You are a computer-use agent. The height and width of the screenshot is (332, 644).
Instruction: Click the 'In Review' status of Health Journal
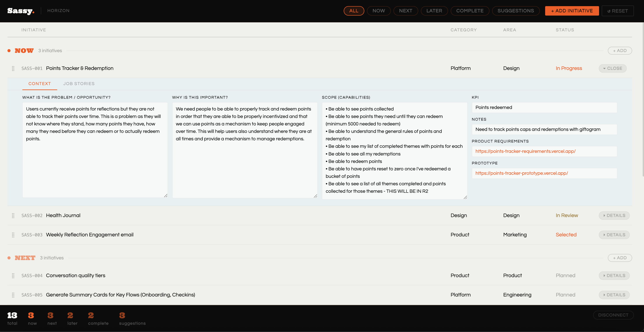(567, 215)
